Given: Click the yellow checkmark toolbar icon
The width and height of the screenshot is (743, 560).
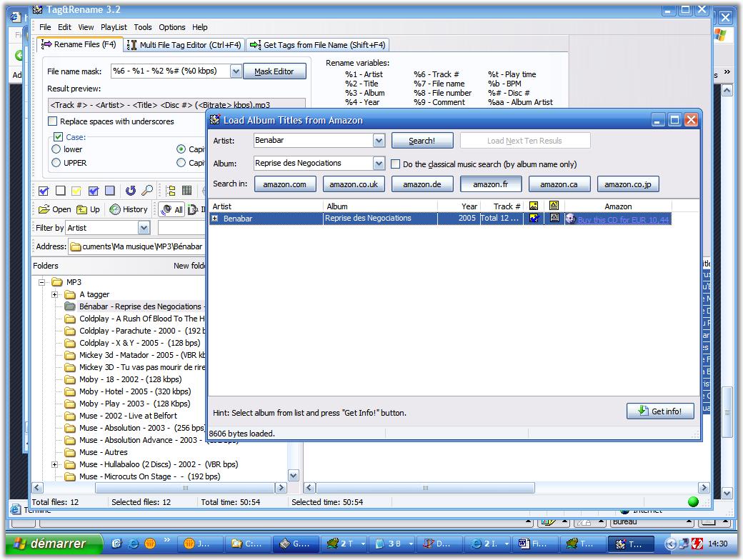Looking at the screenshot, I should tap(76, 191).
